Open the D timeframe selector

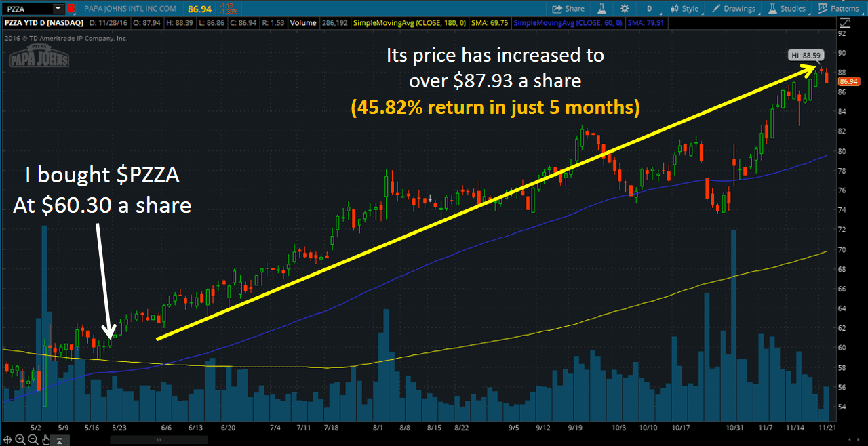(650, 9)
